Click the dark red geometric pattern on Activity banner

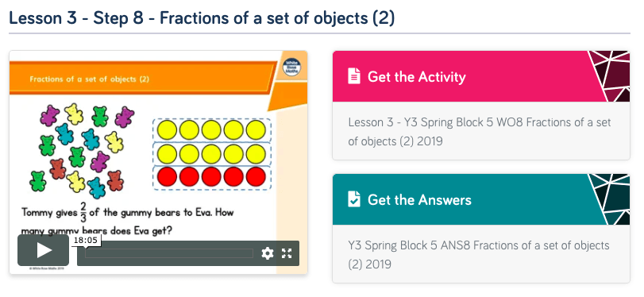click(x=610, y=76)
